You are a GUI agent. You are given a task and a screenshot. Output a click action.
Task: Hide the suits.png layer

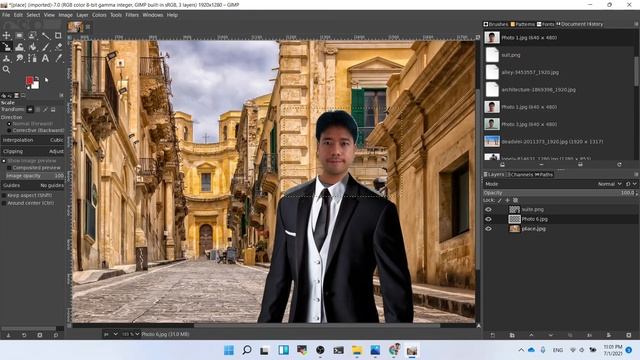click(488, 209)
